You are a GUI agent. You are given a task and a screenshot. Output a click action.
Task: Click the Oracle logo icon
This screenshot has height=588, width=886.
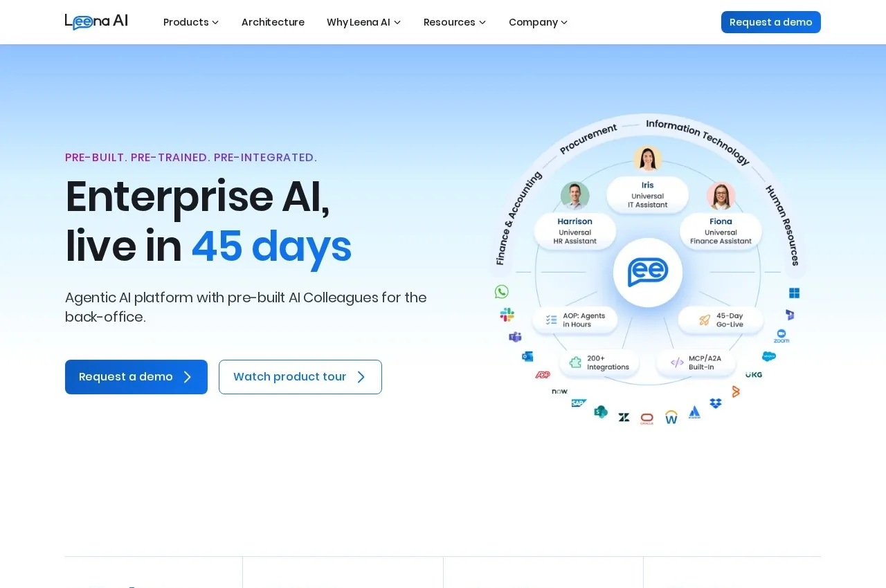click(647, 419)
